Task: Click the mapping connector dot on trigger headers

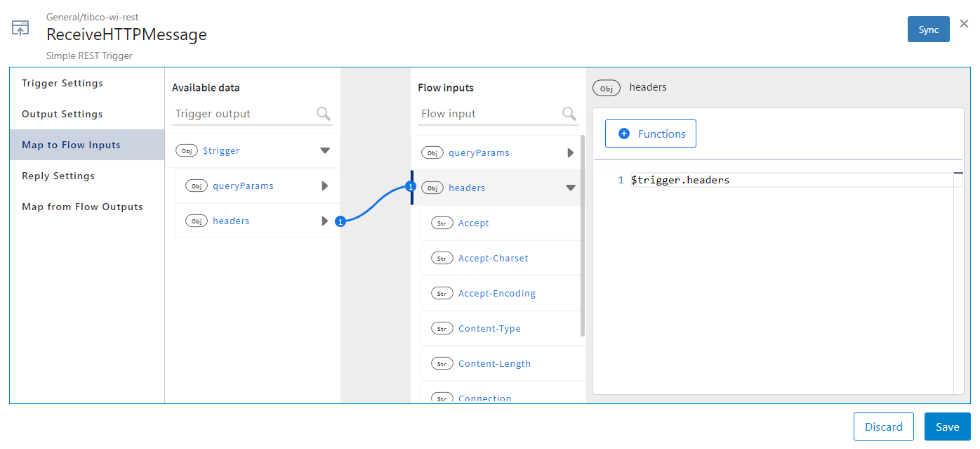Action: tap(340, 222)
